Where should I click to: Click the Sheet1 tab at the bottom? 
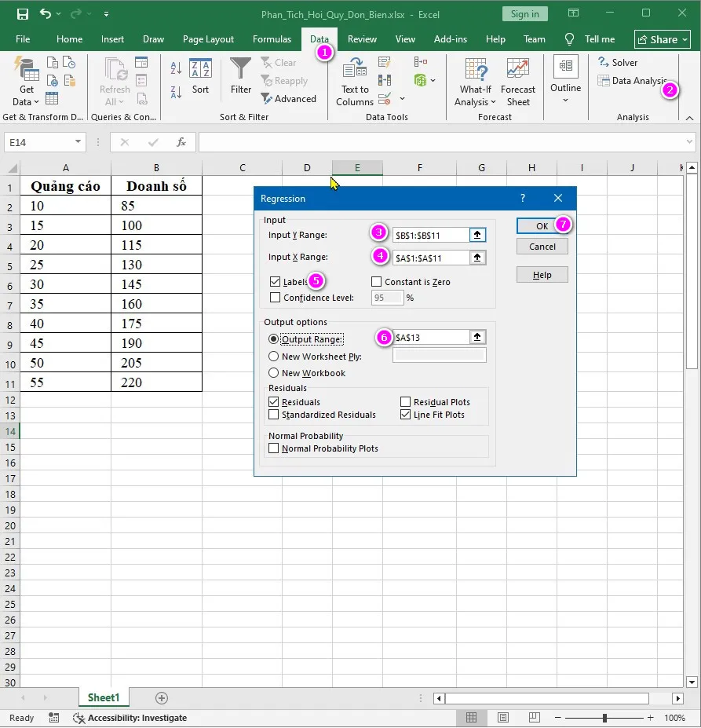[x=103, y=697]
